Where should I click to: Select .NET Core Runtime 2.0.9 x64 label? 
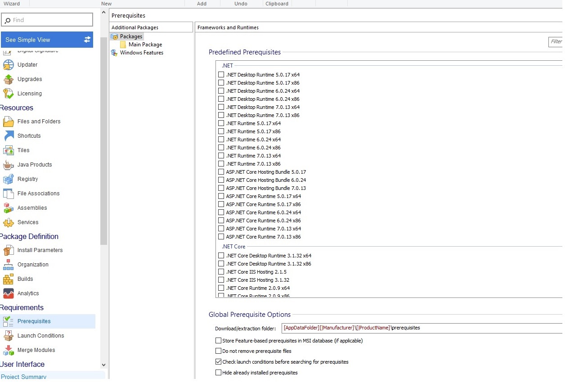258,288
